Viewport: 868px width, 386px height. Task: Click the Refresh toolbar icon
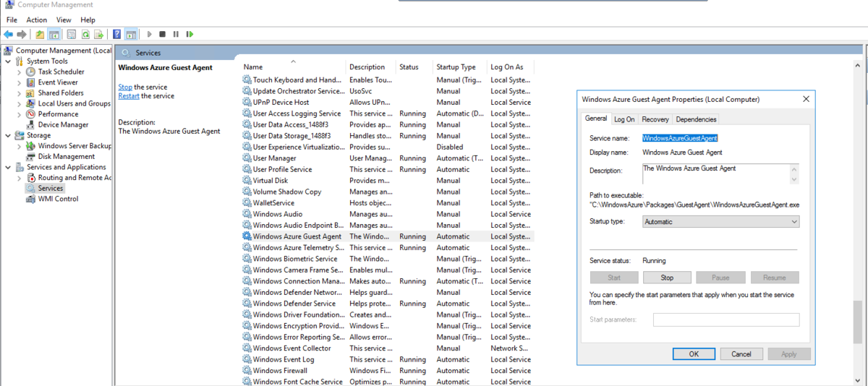85,34
